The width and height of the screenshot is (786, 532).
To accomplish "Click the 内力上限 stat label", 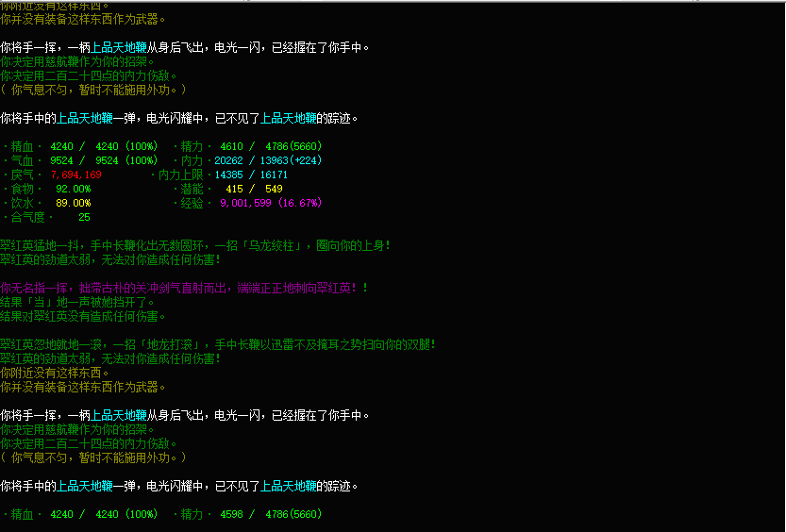I will click(x=183, y=175).
